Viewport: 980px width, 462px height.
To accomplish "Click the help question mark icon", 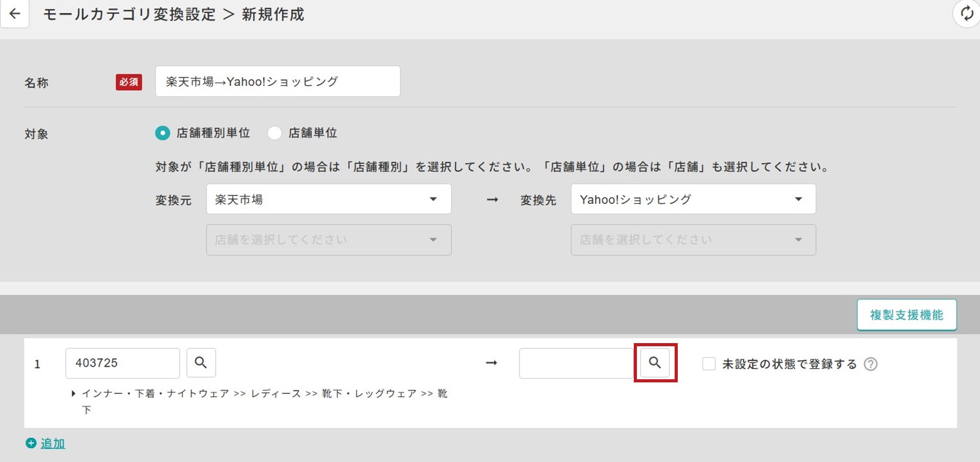I will pyautogui.click(x=871, y=364).
